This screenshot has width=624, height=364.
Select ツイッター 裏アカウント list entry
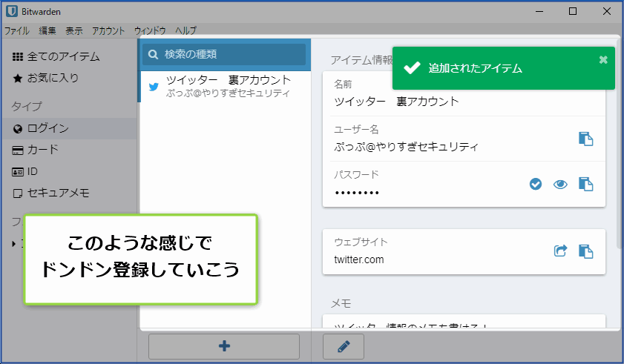[x=226, y=86]
